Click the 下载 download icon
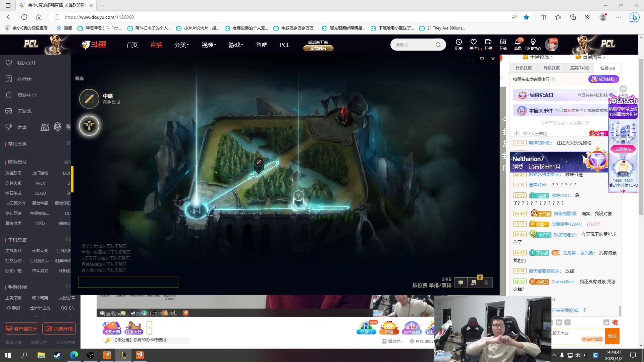644x362 pixels. tap(503, 42)
